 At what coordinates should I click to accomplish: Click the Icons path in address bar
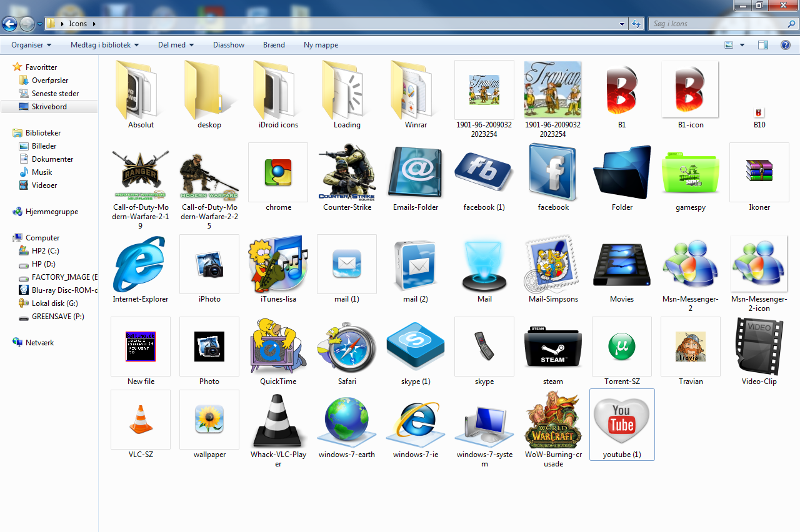pos(77,24)
